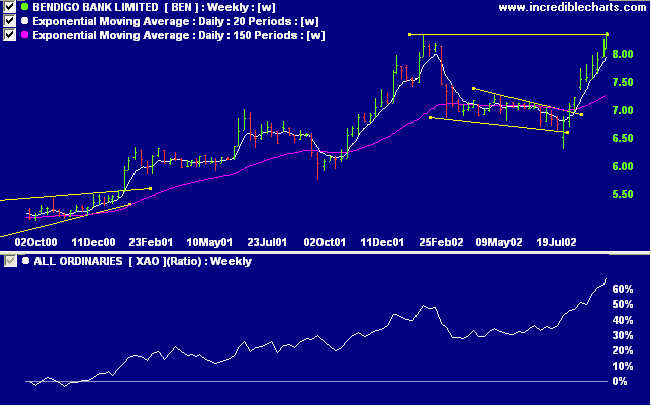The width and height of the screenshot is (651, 406).
Task: Click the 10May01 date axis label
Action: coord(210,242)
